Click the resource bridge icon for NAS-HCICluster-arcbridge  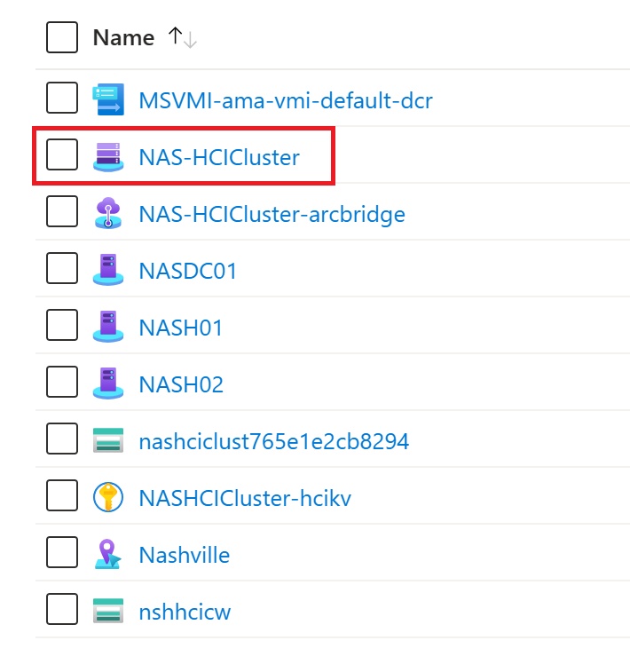[108, 213]
